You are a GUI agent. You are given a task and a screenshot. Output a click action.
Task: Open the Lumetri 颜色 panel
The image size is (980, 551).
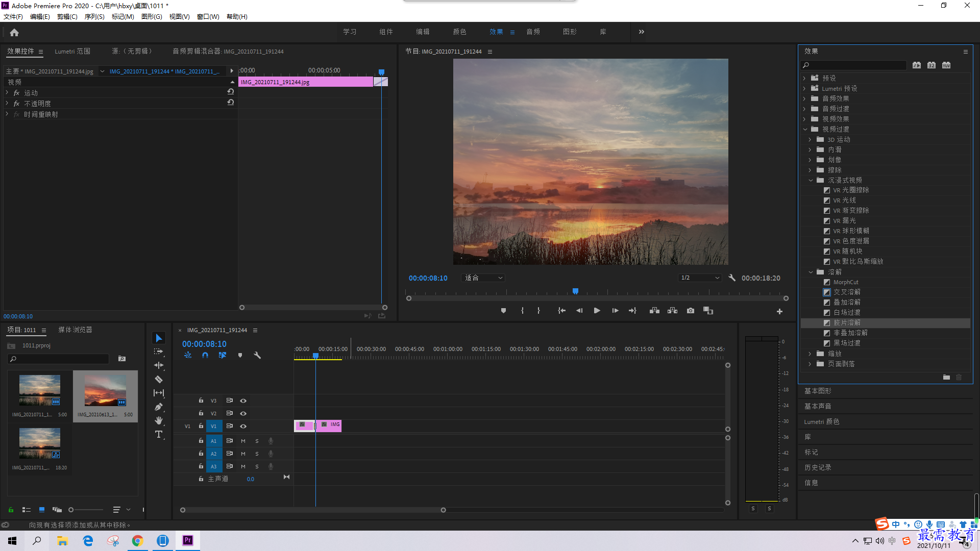(x=822, y=422)
